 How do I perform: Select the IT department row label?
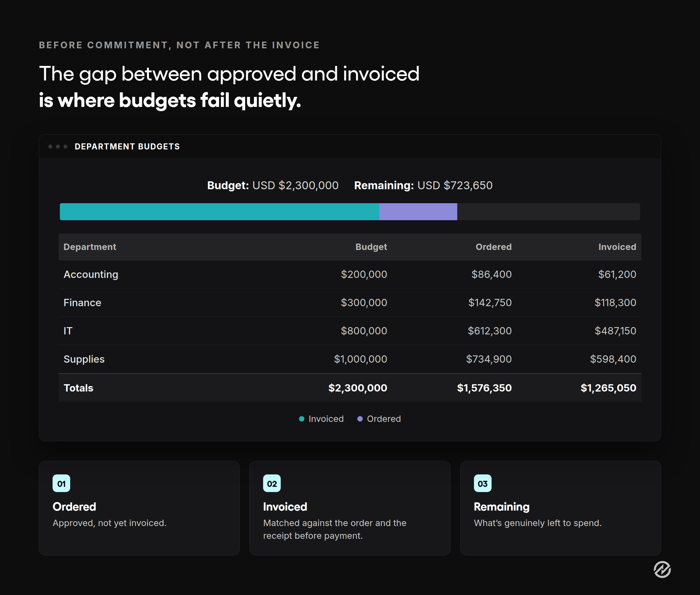(x=68, y=331)
